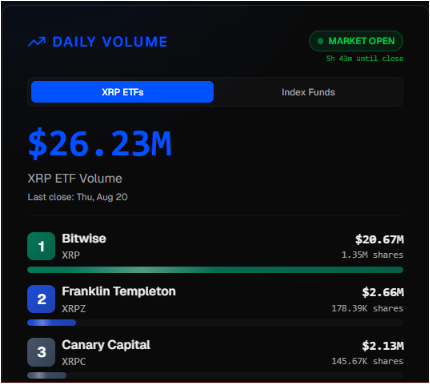Click the rank 3 badge for Canary Capital
Viewport: 430px width, 384px height.
(x=41, y=352)
